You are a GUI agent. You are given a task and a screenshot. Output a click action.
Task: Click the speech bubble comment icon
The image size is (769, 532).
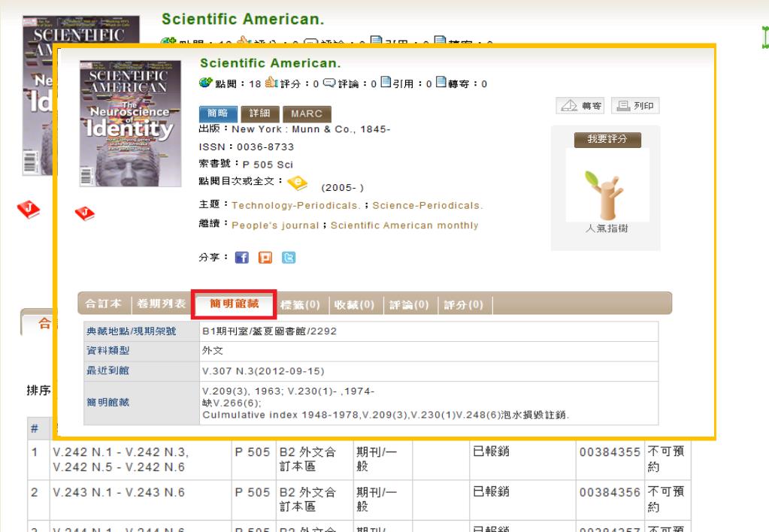[329, 83]
